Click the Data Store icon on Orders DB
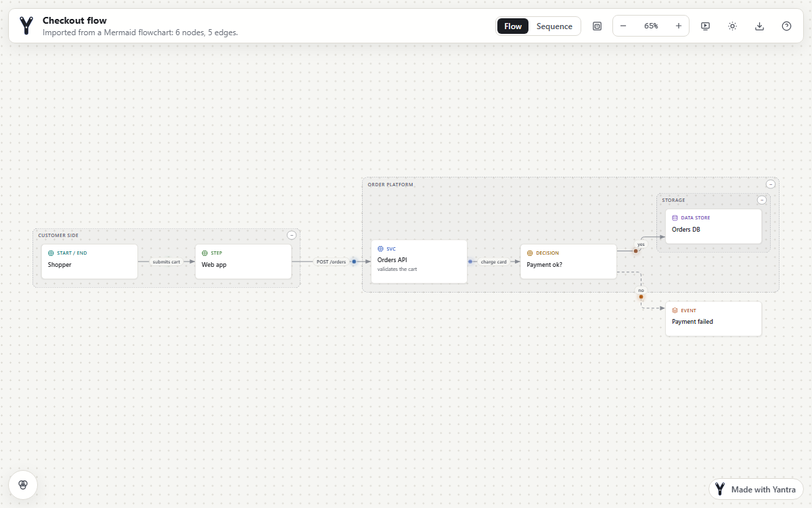The height and width of the screenshot is (508, 812). pos(675,218)
